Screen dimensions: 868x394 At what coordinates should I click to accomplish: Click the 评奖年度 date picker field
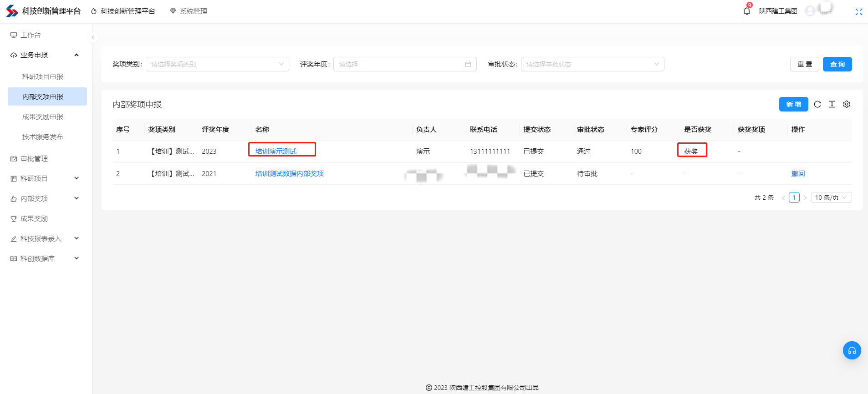[404, 64]
